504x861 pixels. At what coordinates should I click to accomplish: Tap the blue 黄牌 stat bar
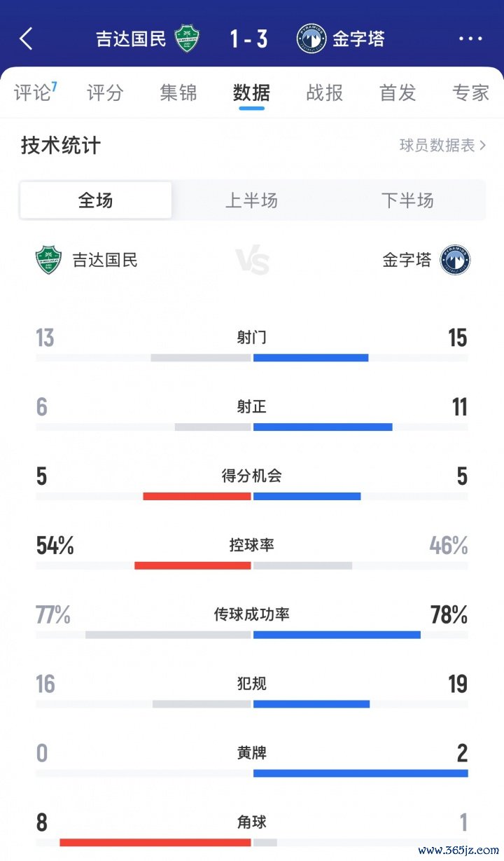[x=360, y=773]
